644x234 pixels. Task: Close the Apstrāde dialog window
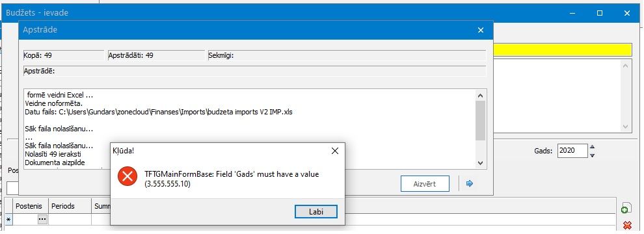click(x=481, y=30)
